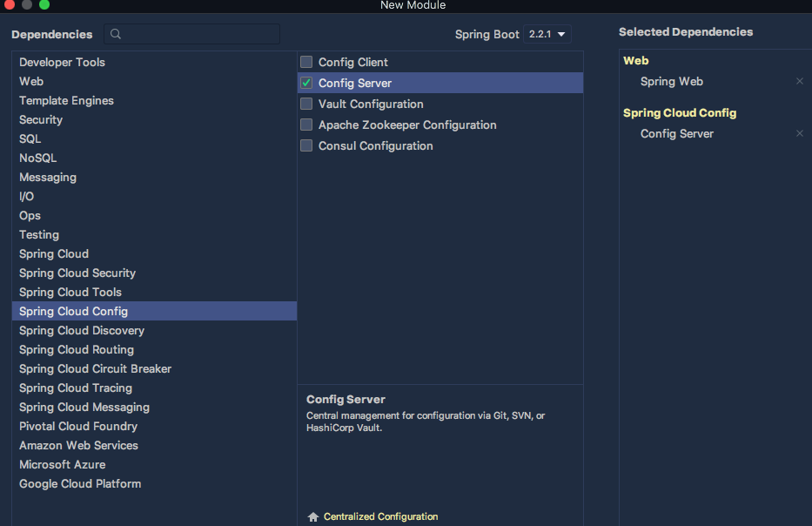Click the Apache Zookeeper Configuration label
The height and width of the screenshot is (526, 812).
point(407,125)
